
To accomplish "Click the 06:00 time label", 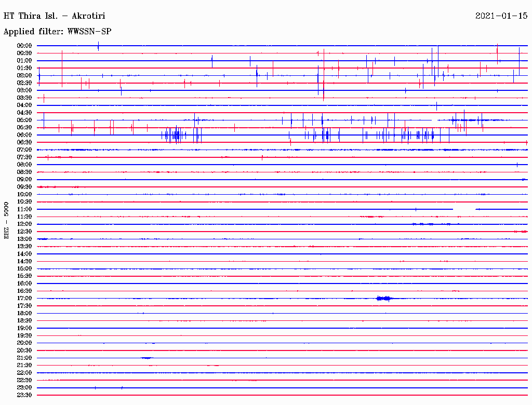I will coord(24,135).
